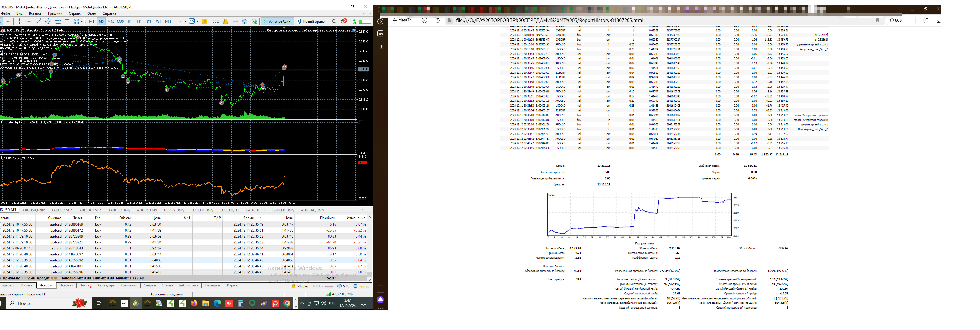Viewport: 980px width, 330px height.
Task: Click the Новый ордер button
Action: 310,21
